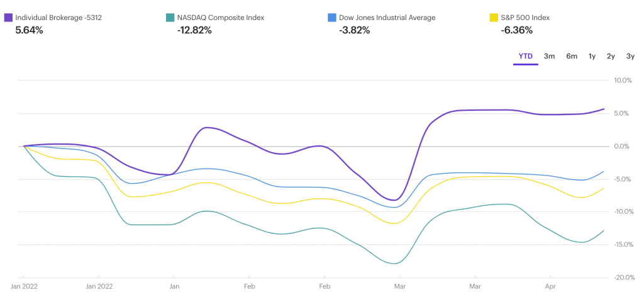Viewport: 644px width, 297px height.
Task: Click the teal NASDAQ Composite swatch
Action: (170, 18)
